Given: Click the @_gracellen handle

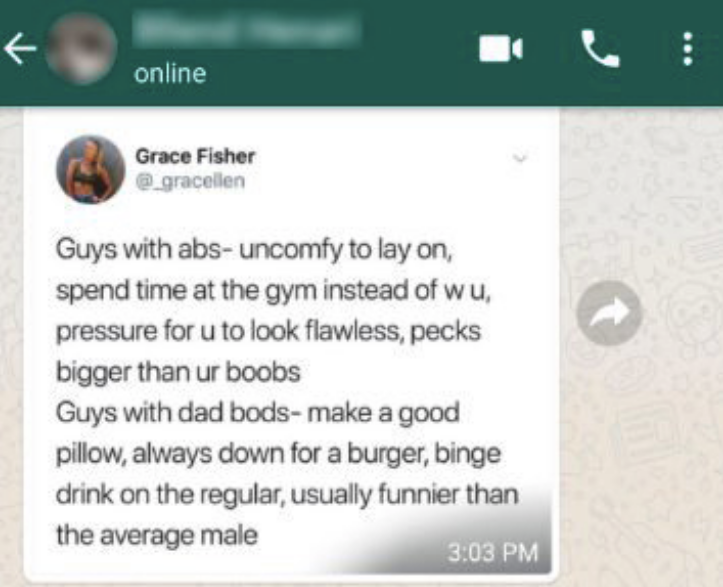Looking at the screenshot, I should click(x=190, y=181).
